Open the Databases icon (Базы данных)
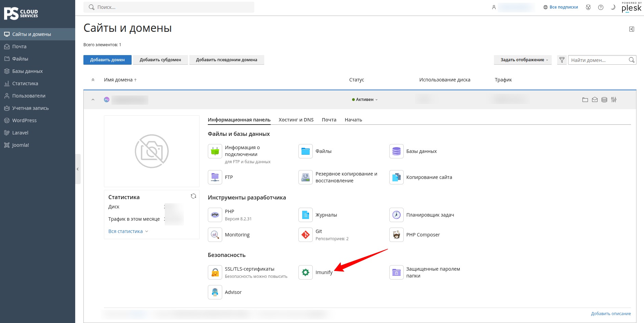The height and width of the screenshot is (323, 644). pos(397,151)
